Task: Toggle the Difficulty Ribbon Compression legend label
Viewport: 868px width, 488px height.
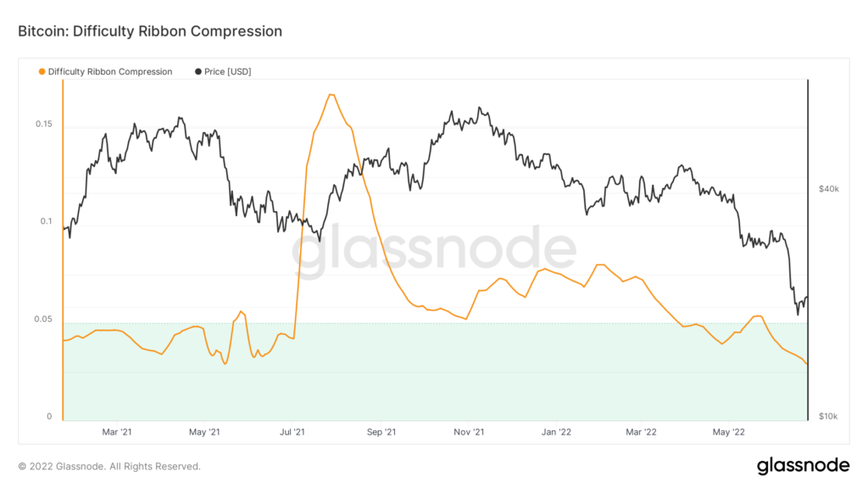Action: point(110,72)
